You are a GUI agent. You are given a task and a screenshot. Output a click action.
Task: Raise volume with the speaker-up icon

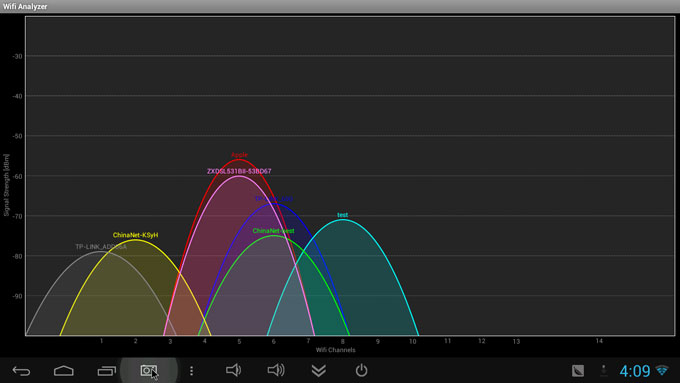click(x=276, y=370)
